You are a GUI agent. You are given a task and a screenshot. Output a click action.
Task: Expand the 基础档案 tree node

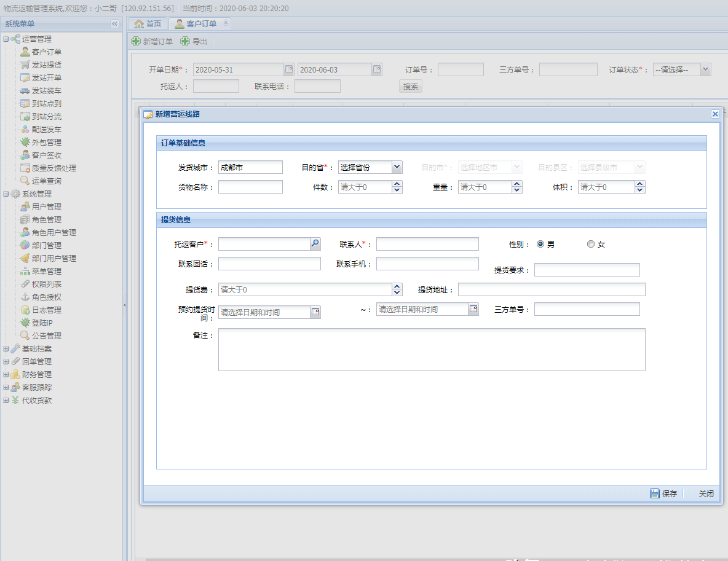[6, 348]
